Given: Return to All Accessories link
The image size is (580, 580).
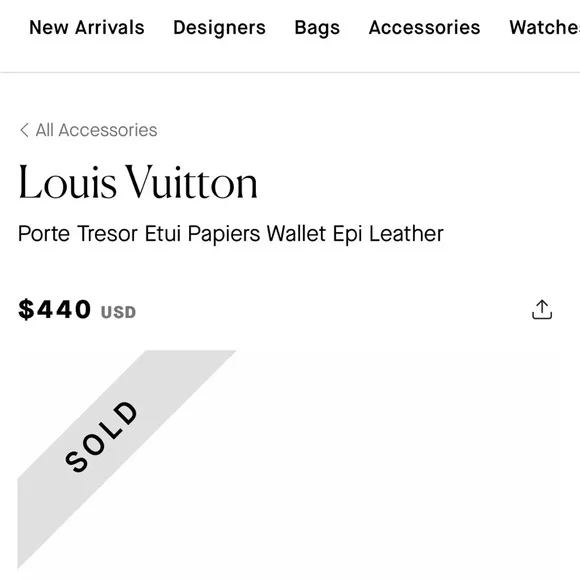Looking at the screenshot, I should tap(96, 130).
